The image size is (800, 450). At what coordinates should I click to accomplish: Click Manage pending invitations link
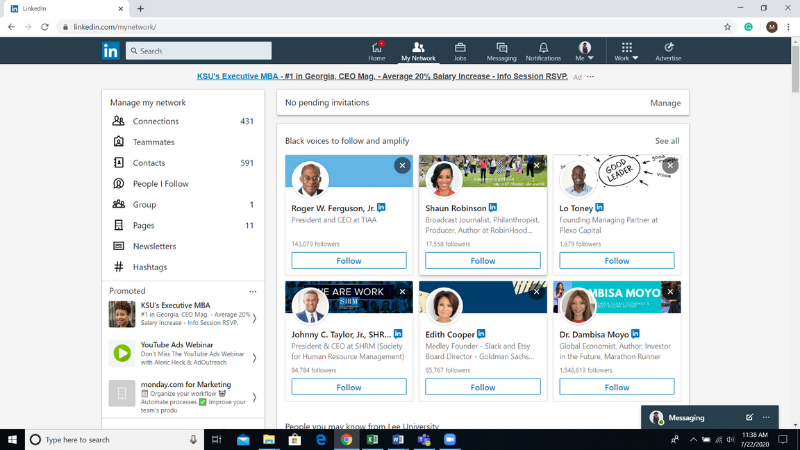coord(665,103)
